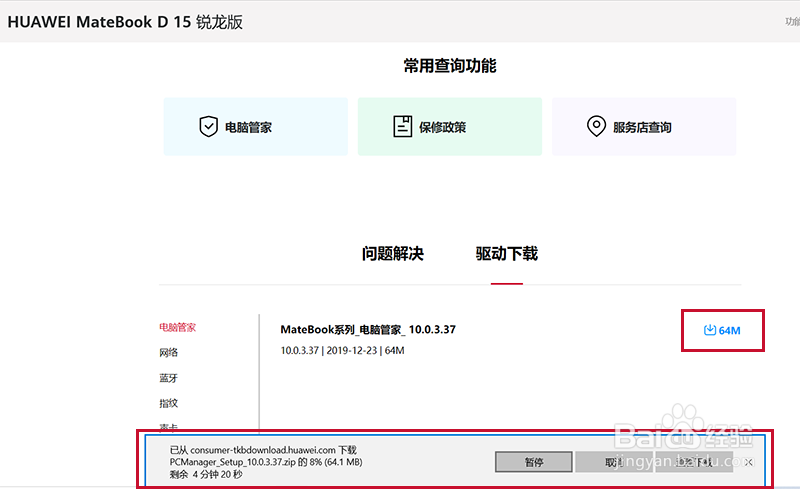Click the 常用查询功能 section heading
Viewport: 800px width, 489px height.
(450, 66)
